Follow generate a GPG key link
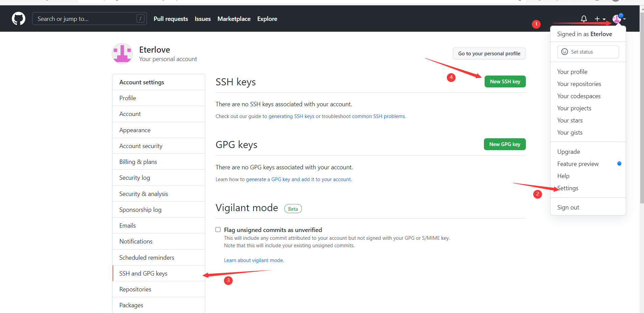Viewport: 644px width, 313px height. (x=299, y=179)
